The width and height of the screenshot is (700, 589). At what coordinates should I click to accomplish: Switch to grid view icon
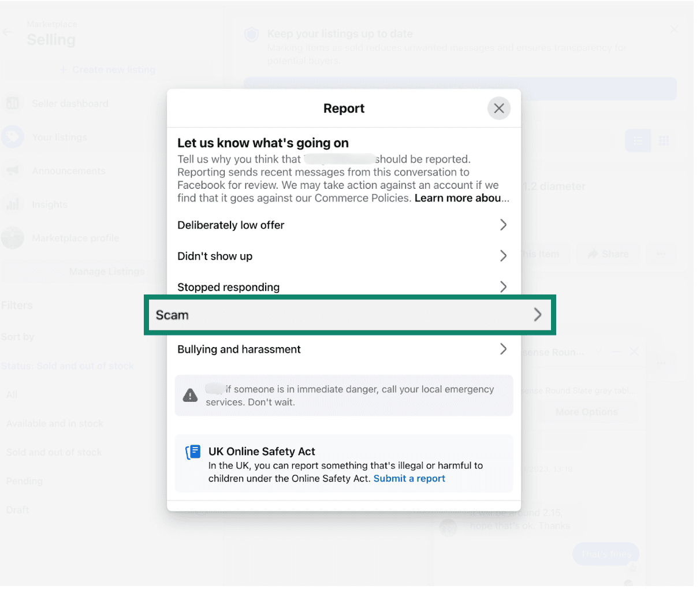coord(664,141)
